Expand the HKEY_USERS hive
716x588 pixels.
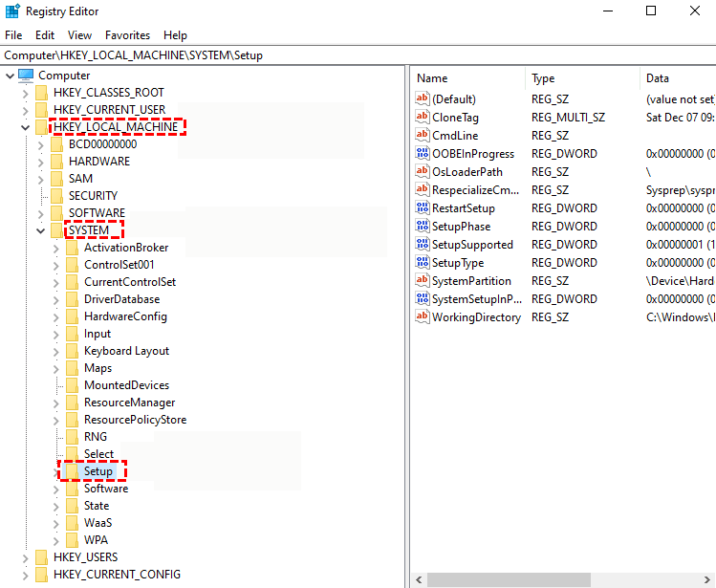[25, 557]
